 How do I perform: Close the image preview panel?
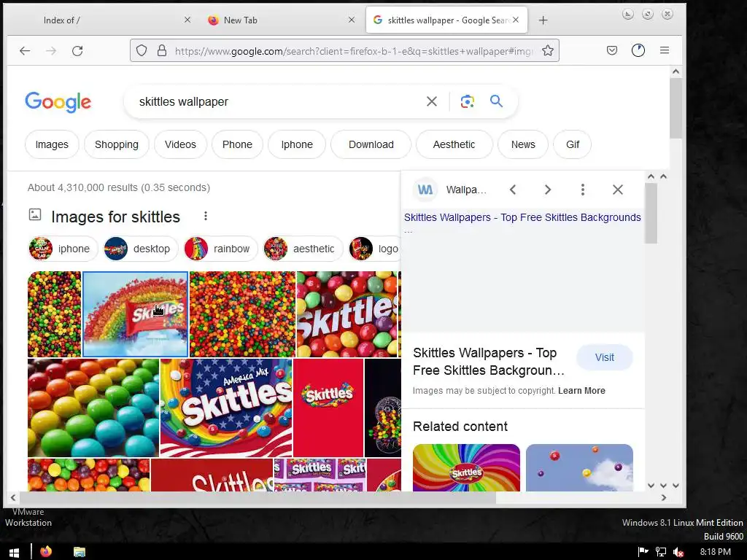[618, 190]
